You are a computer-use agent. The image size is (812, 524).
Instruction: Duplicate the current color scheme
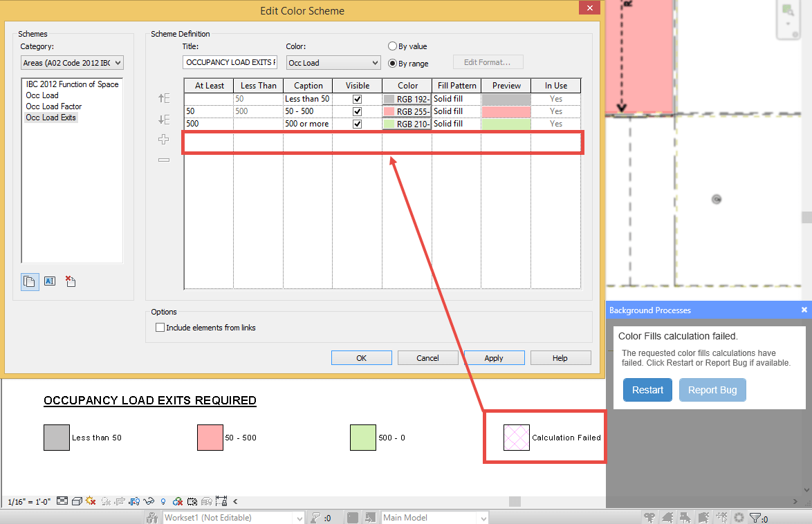(x=29, y=281)
